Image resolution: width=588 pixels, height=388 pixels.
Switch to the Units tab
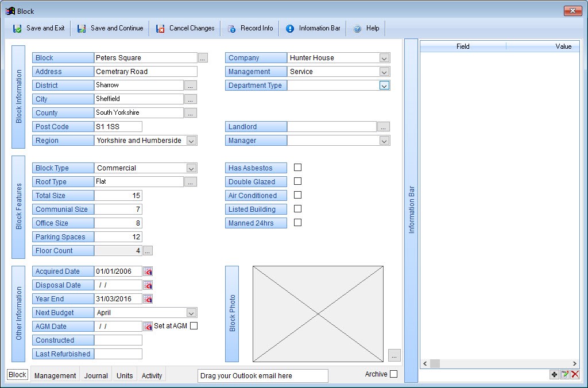click(x=125, y=375)
